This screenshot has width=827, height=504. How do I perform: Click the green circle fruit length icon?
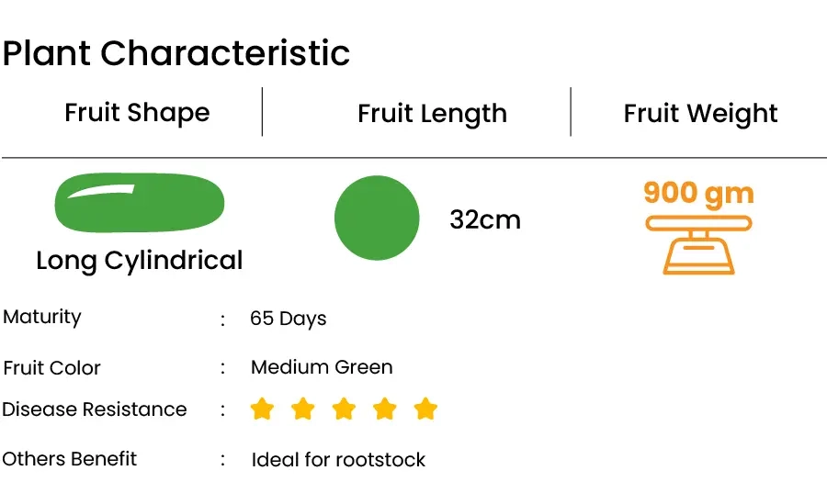[x=377, y=218]
